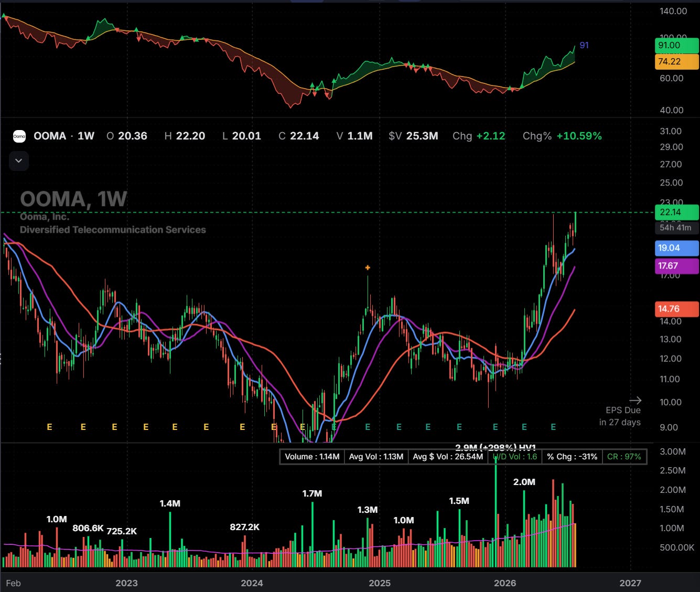
Task: Click the arrow icon above EPS Due
Action: (635, 400)
